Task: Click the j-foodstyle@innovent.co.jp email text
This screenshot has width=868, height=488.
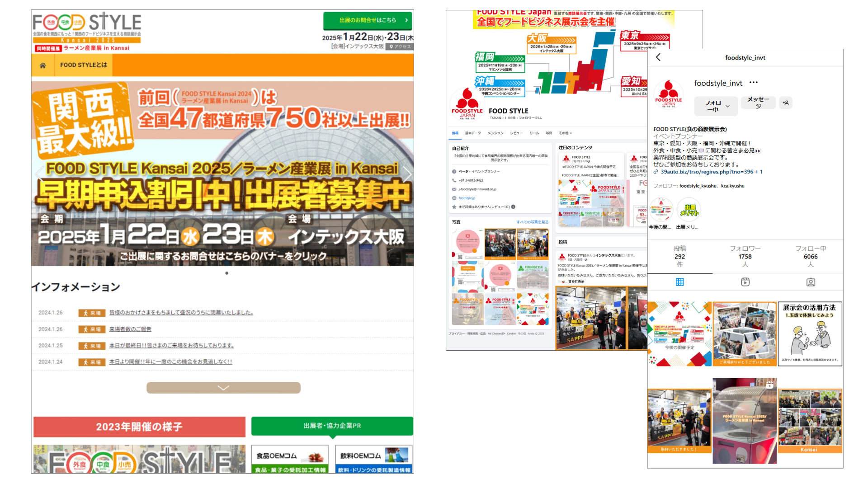Action: (477, 189)
